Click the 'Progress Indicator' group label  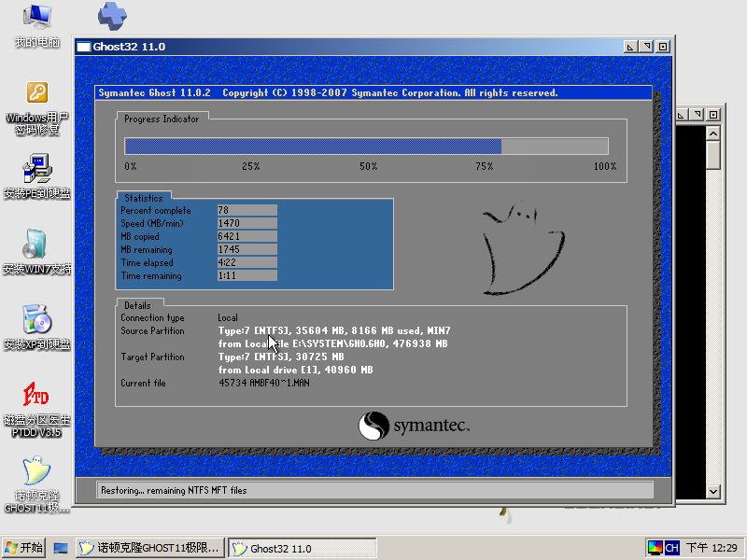[x=162, y=119]
